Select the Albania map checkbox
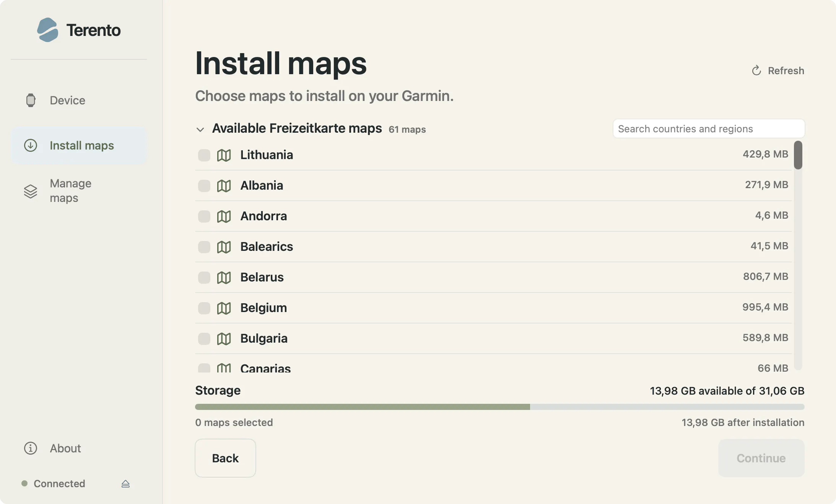Image resolution: width=836 pixels, height=504 pixels. (x=204, y=185)
